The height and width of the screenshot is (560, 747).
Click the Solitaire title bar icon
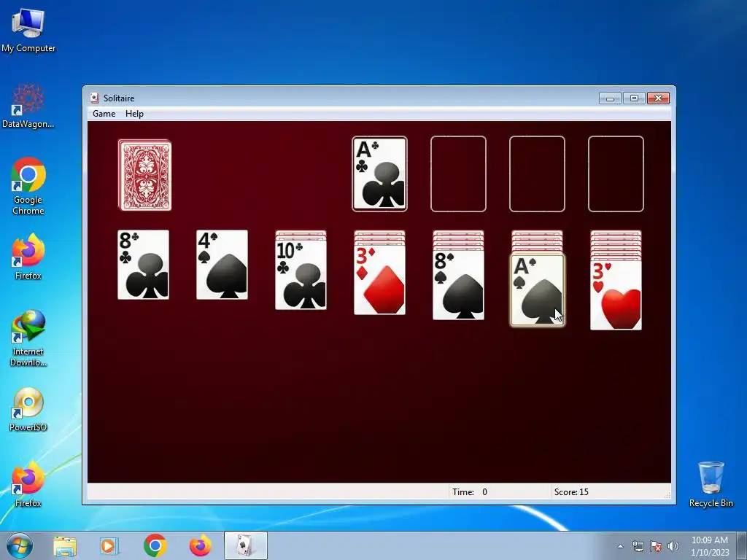click(x=94, y=98)
